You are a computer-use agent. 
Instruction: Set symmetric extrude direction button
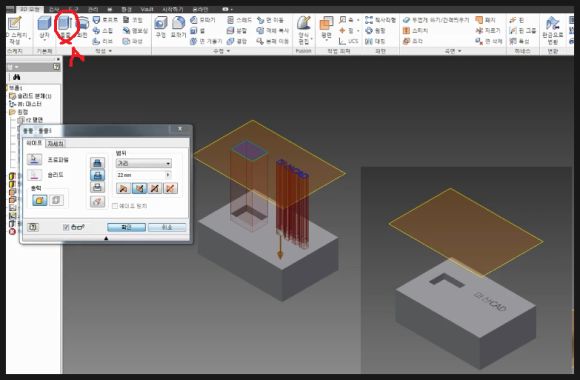pyautogui.click(x=155, y=188)
